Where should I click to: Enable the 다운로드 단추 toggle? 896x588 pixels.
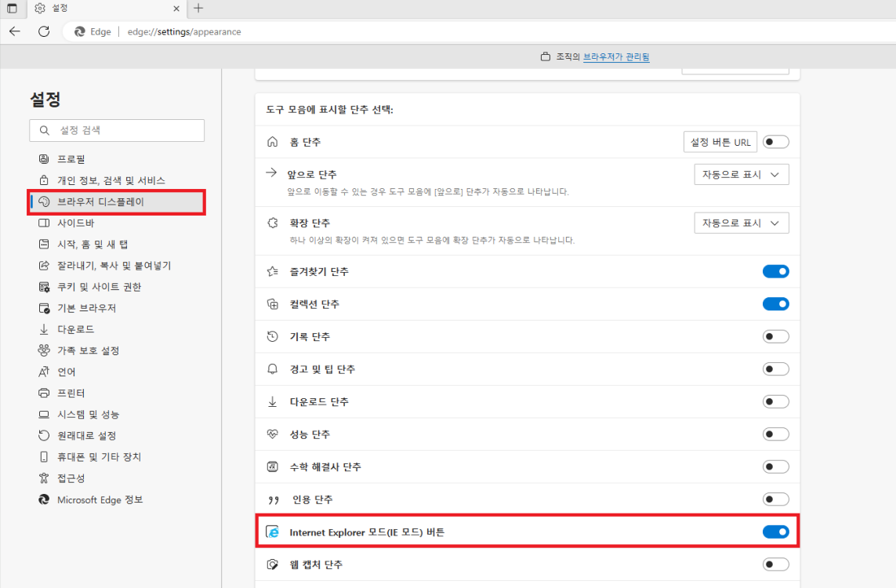775,401
